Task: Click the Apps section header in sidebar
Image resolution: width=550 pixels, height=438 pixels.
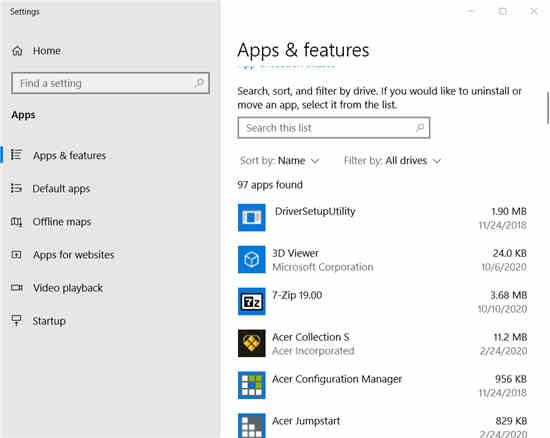Action: coord(23,115)
